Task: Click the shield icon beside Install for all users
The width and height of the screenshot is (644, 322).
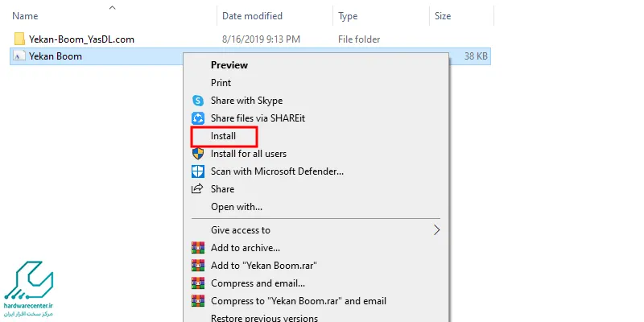Action: (198, 154)
